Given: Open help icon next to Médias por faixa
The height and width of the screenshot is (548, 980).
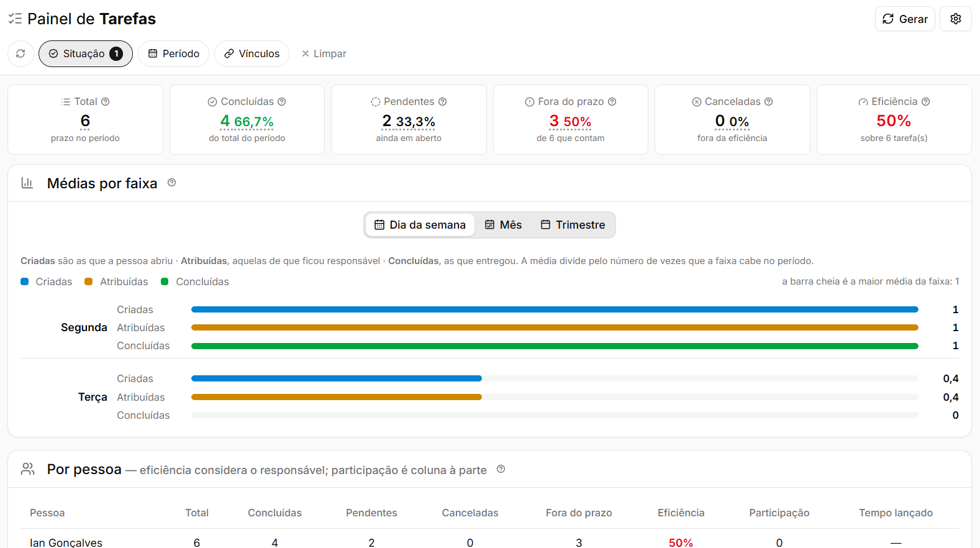Looking at the screenshot, I should (x=172, y=183).
